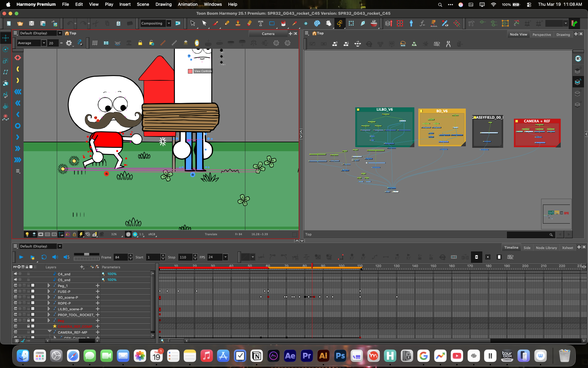The image size is (588, 368).
Task: Click the Undo arrow icon
Action: pyautogui.click(x=70, y=23)
